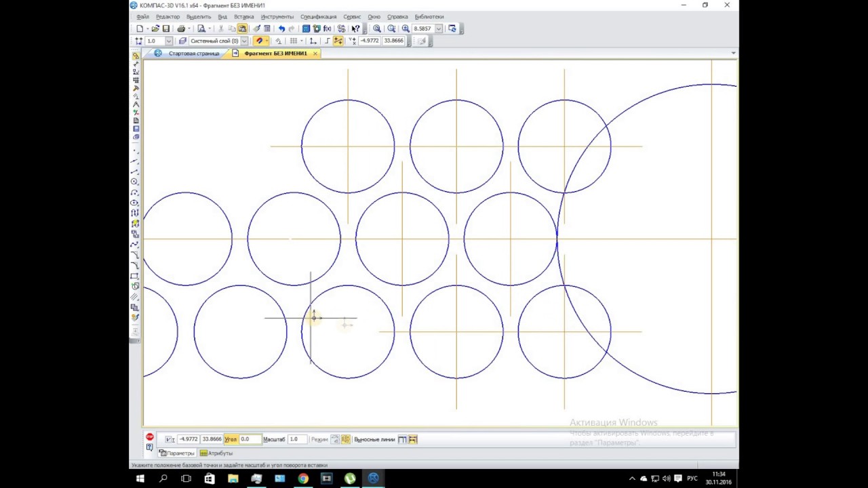Viewport: 868px width, 488px height.
Task: Expand the New document arrow
Action: [147, 28]
